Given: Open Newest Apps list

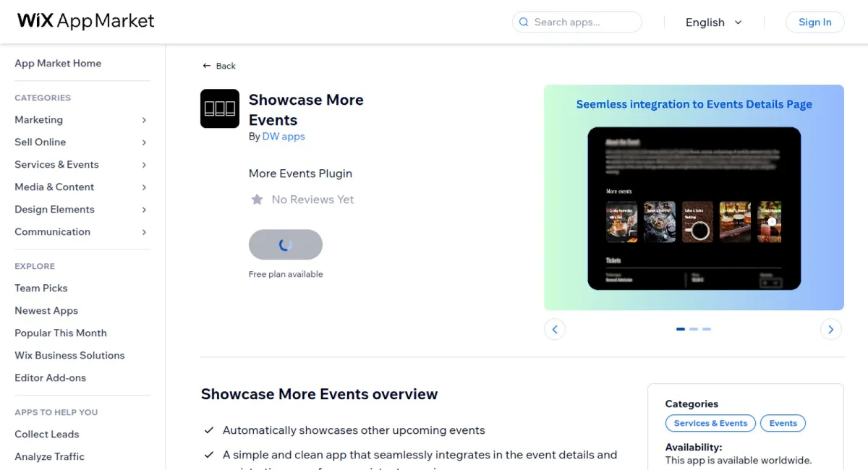Looking at the screenshot, I should 46,311.
